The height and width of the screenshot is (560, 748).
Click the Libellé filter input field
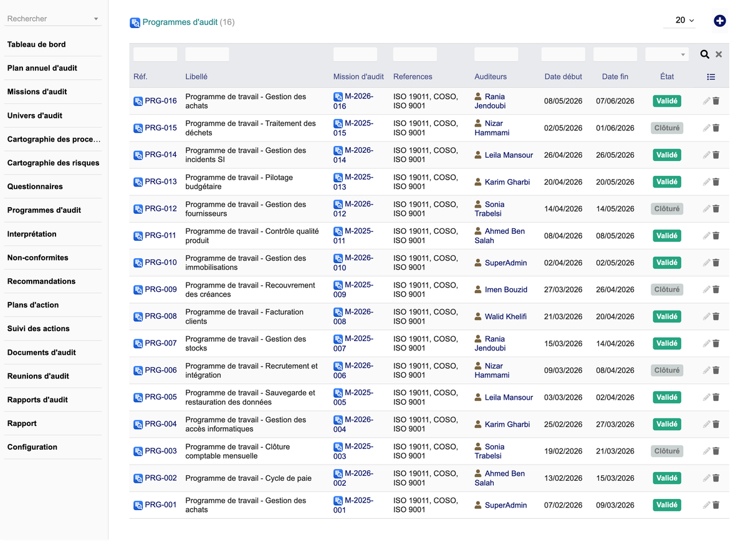[207, 54]
